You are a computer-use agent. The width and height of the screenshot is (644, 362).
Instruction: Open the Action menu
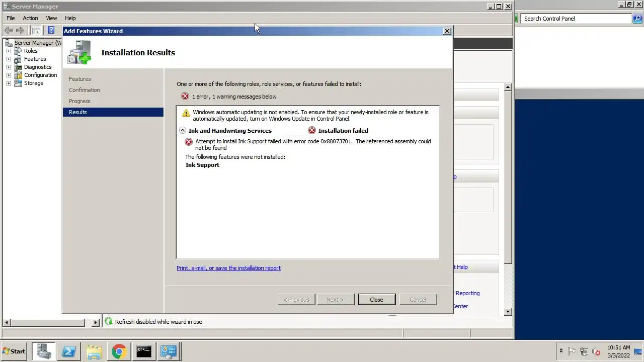click(x=30, y=18)
